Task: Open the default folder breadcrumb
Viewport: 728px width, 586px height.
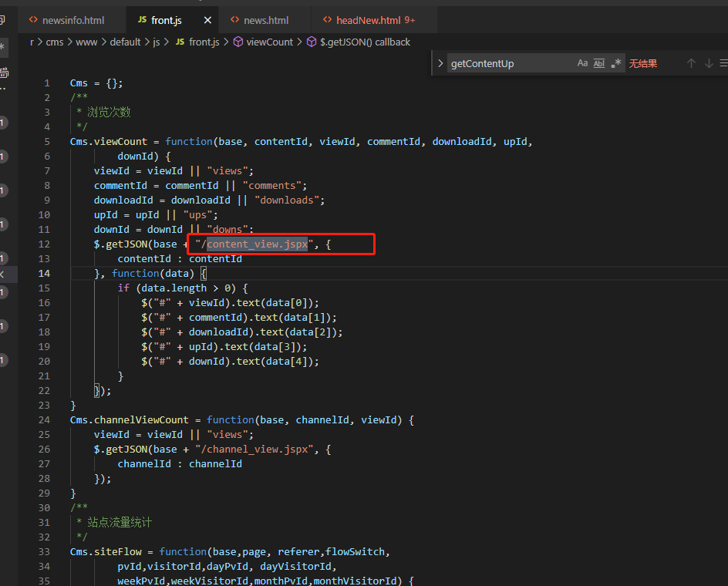Action: click(125, 42)
